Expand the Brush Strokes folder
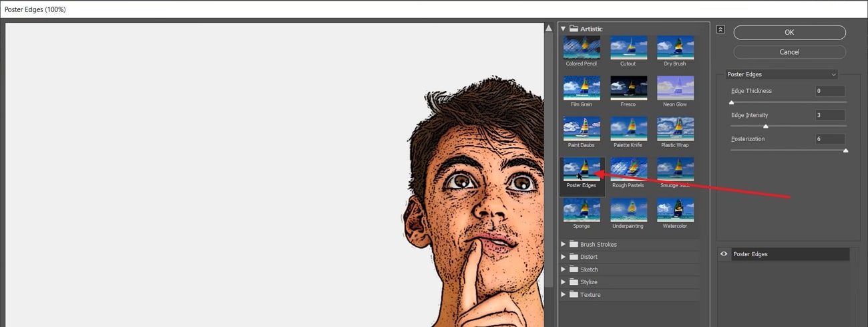The width and height of the screenshot is (868, 327). pyautogui.click(x=564, y=244)
